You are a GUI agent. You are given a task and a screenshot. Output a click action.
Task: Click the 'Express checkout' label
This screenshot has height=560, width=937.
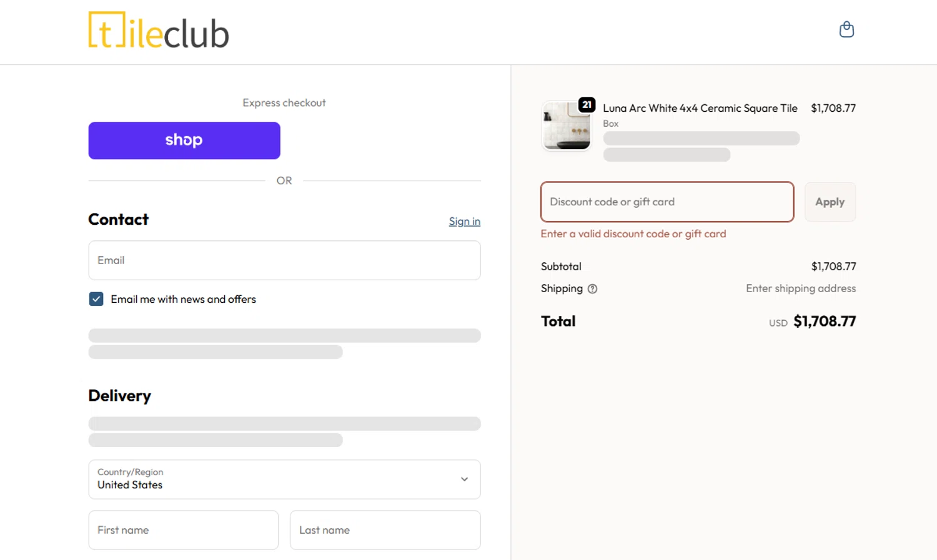pyautogui.click(x=284, y=102)
